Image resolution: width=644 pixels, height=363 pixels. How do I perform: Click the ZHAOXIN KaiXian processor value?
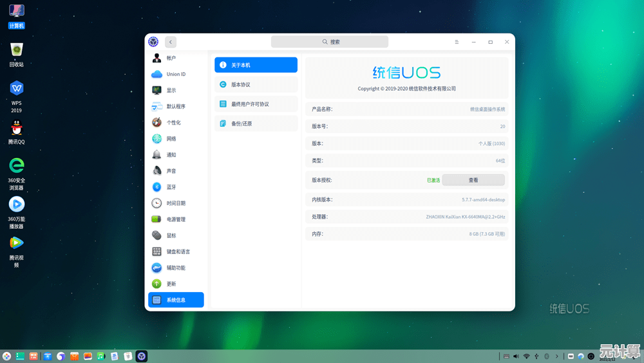pyautogui.click(x=466, y=217)
